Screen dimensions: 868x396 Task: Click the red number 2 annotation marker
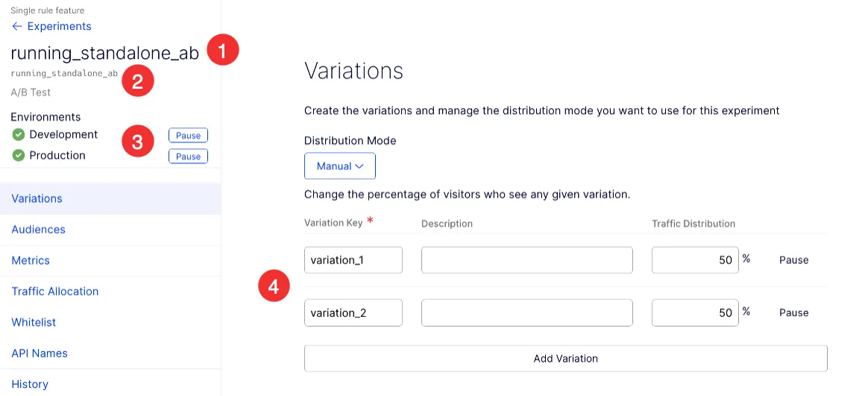(x=137, y=81)
